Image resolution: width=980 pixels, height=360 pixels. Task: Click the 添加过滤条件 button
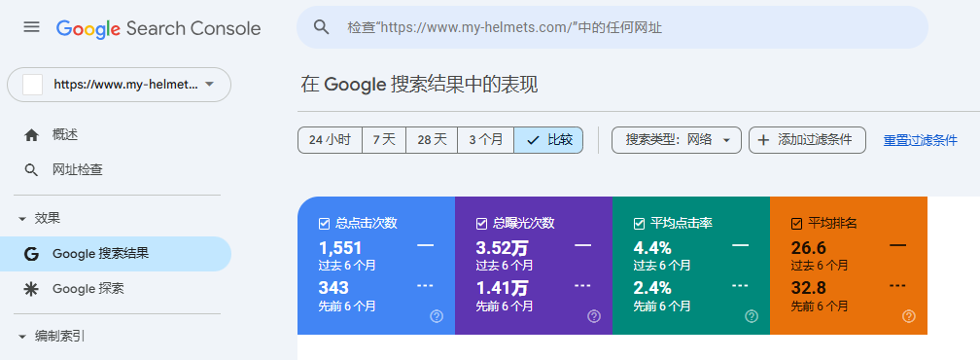(807, 140)
